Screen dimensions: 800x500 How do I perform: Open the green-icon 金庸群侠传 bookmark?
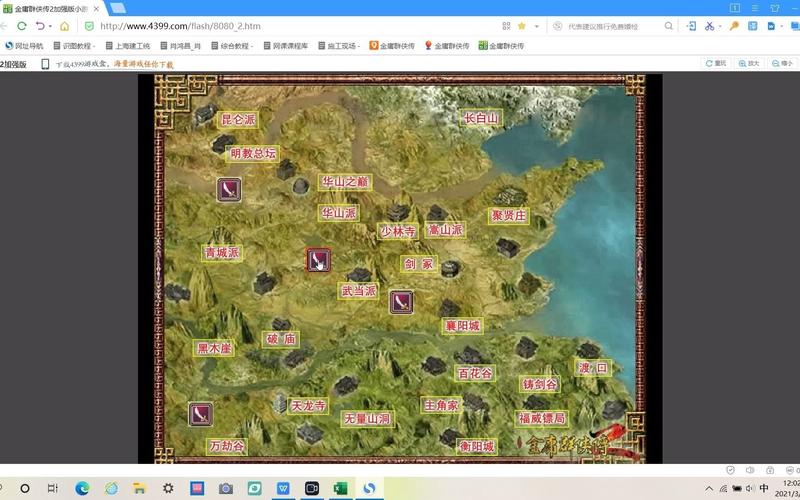pyautogui.click(x=502, y=45)
